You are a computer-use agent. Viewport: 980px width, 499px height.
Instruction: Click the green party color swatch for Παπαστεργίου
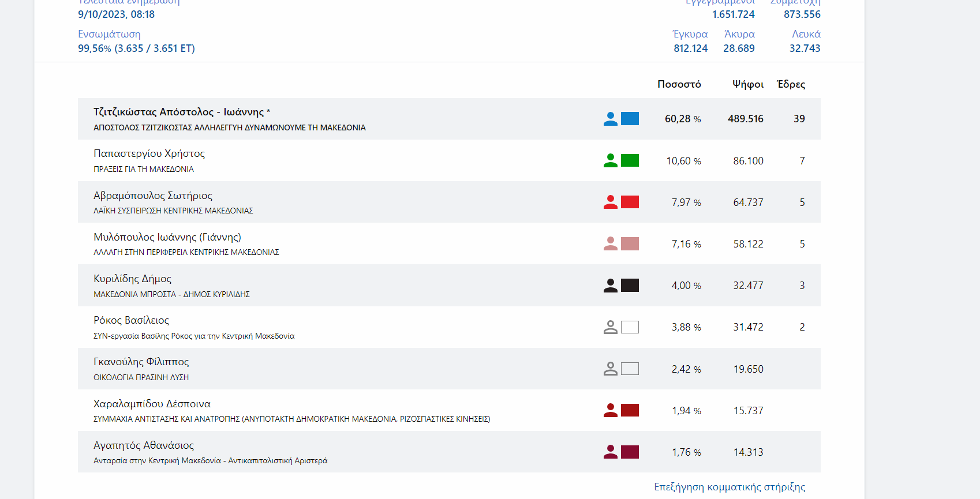(630, 160)
